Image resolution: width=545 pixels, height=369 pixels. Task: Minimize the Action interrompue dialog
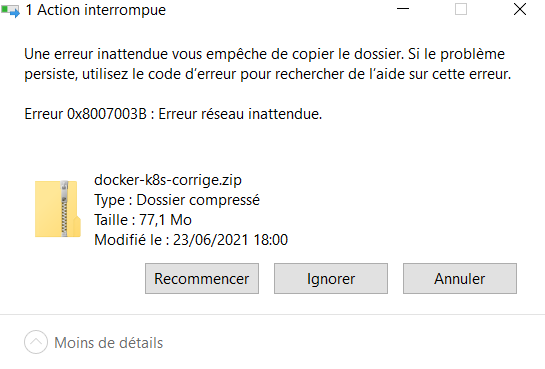click(403, 9)
